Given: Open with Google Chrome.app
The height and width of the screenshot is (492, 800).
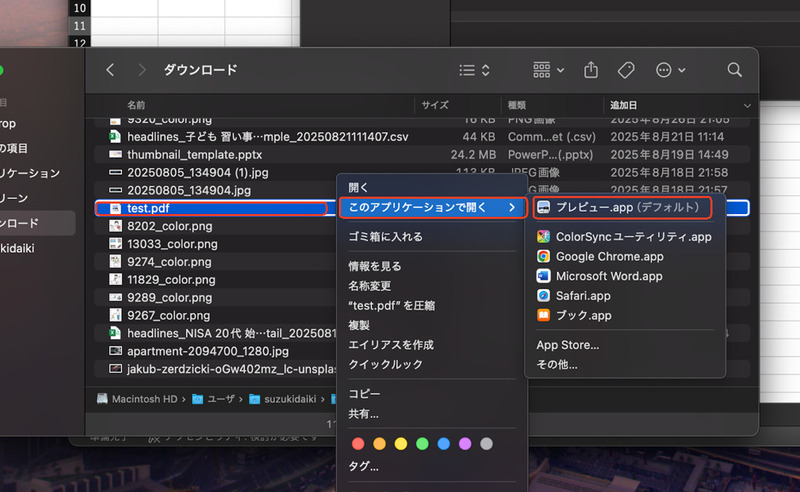Looking at the screenshot, I should click(x=609, y=256).
